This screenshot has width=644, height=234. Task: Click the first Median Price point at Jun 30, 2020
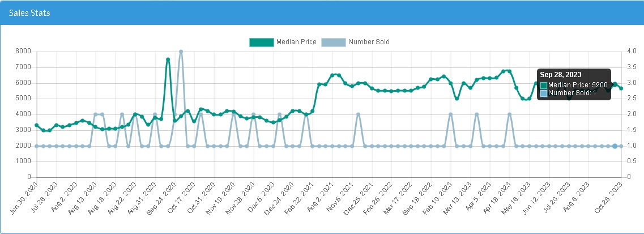tap(37, 125)
